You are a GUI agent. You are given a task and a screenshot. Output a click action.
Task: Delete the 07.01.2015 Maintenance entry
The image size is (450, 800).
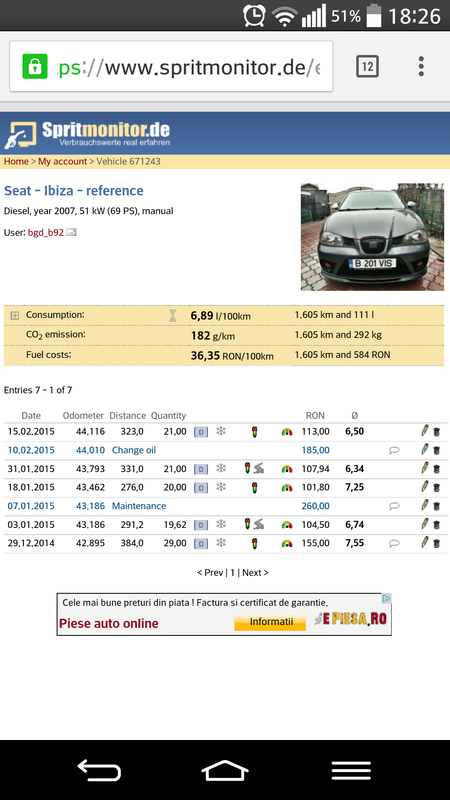click(x=437, y=506)
